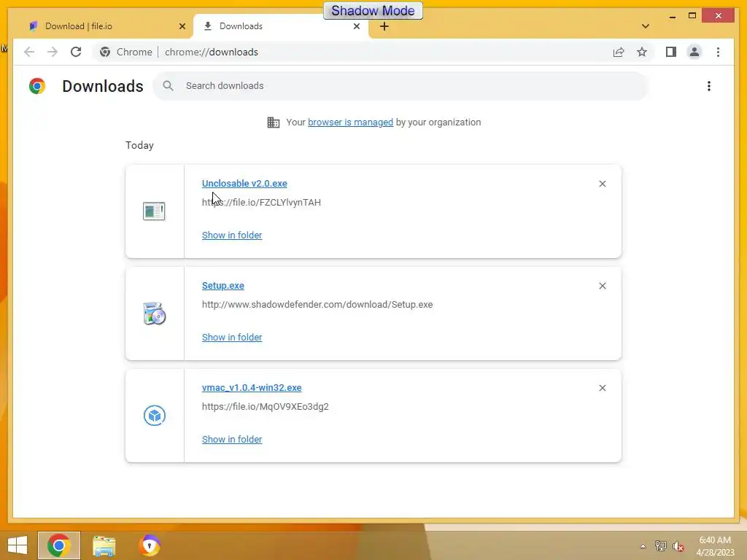The height and width of the screenshot is (560, 747).
Task: Reload the Downloads page
Action: tap(76, 52)
